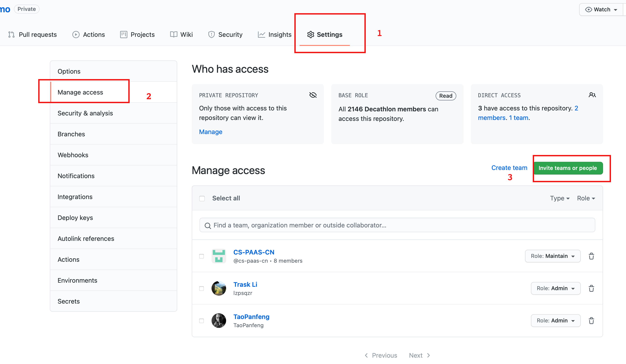
Task: Open Autolink references settings
Action: 114,238
